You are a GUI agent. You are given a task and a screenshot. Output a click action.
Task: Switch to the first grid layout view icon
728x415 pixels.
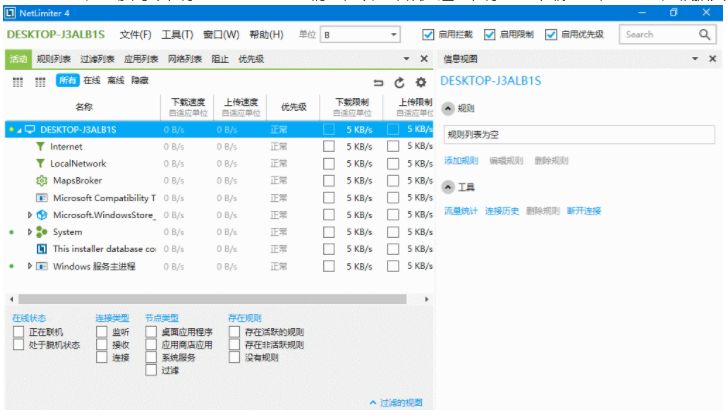(18, 83)
